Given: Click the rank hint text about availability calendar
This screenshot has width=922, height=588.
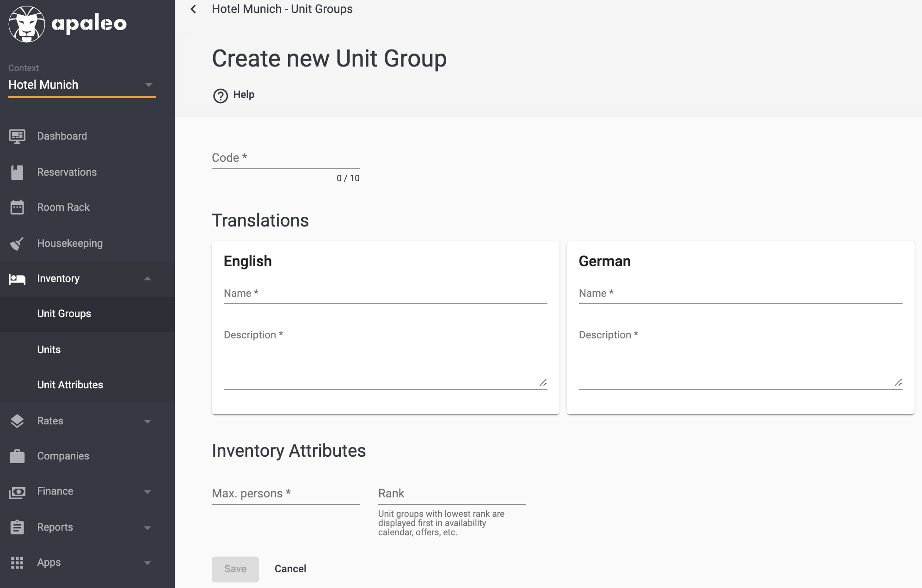Looking at the screenshot, I should click(x=441, y=523).
